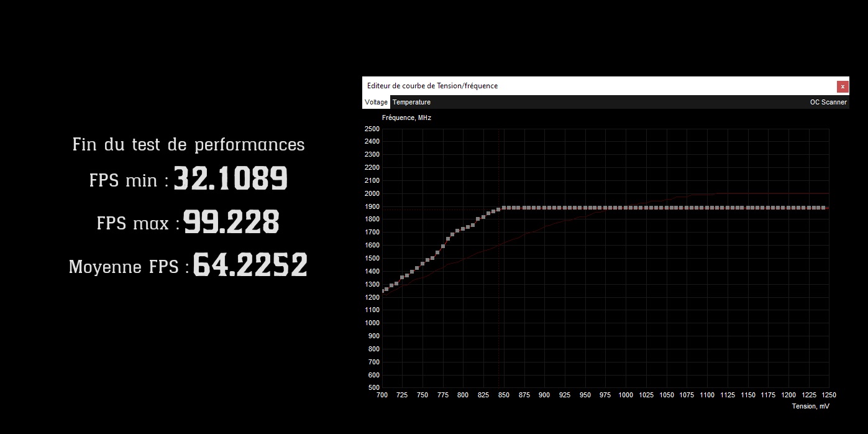Click the Moyenne FPS value 64.2252

pyautogui.click(x=250, y=265)
